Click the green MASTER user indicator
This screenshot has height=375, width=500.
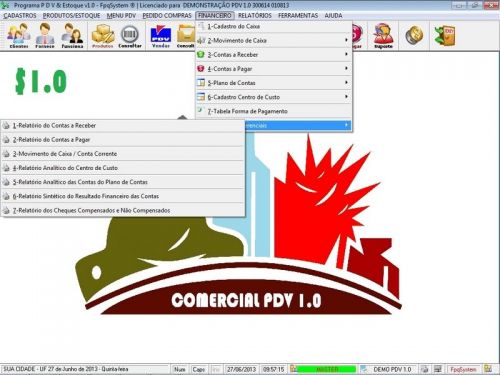327,369
